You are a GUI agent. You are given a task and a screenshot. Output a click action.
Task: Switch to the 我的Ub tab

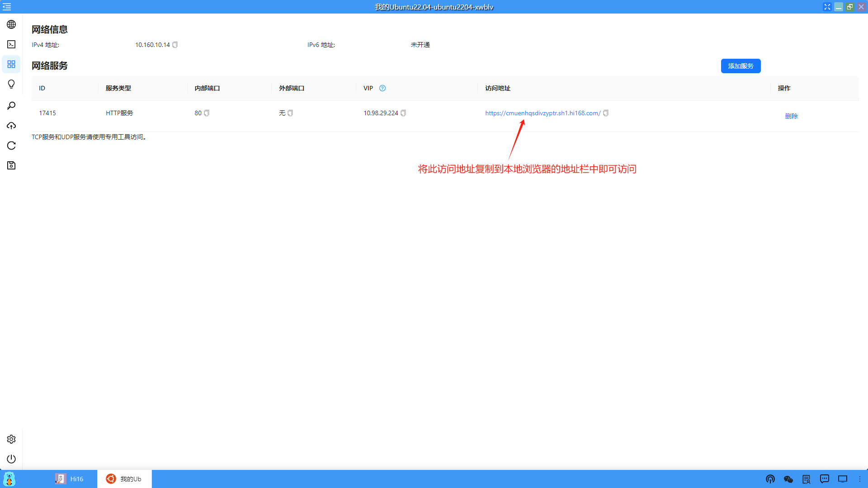pyautogui.click(x=125, y=479)
